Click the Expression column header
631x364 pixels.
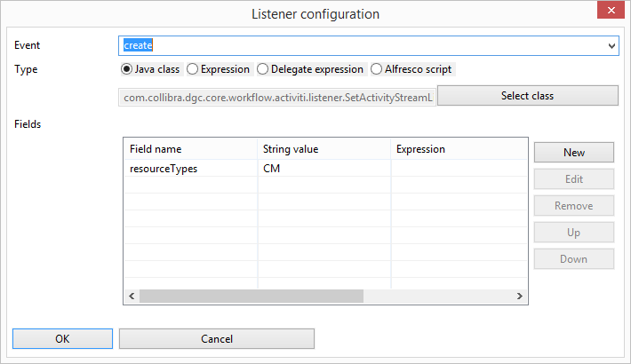459,149
